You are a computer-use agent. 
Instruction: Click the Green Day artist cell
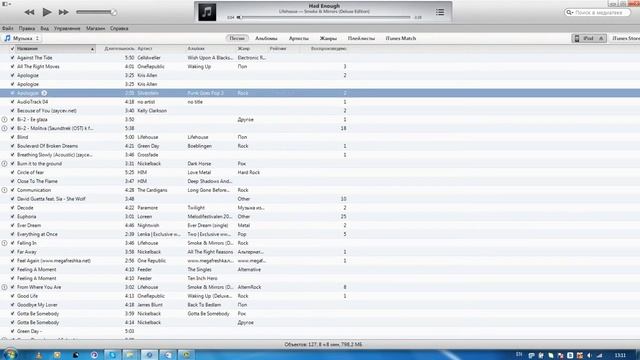[148, 146]
